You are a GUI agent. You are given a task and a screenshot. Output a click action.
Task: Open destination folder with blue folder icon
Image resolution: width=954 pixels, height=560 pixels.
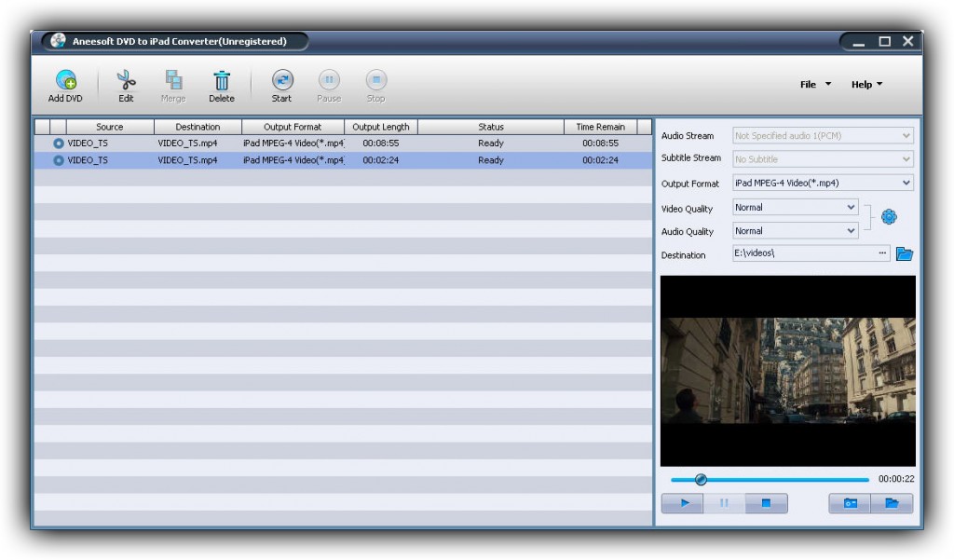(905, 253)
